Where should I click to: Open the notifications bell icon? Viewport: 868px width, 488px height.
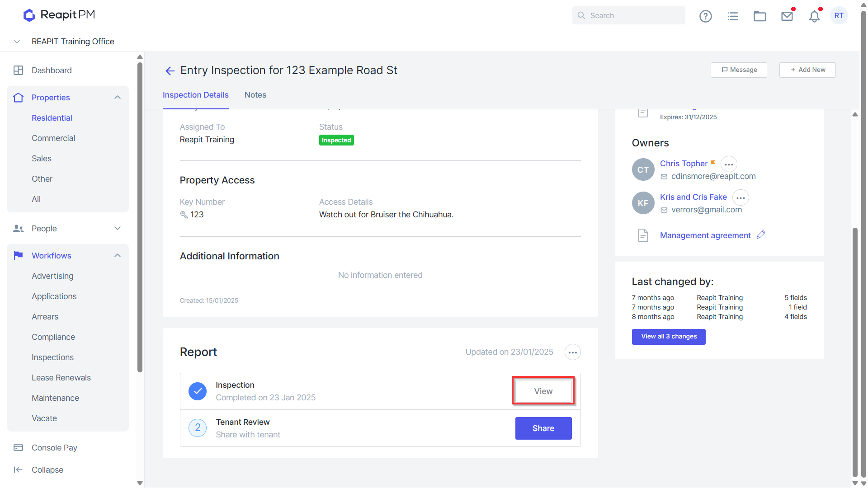point(814,16)
